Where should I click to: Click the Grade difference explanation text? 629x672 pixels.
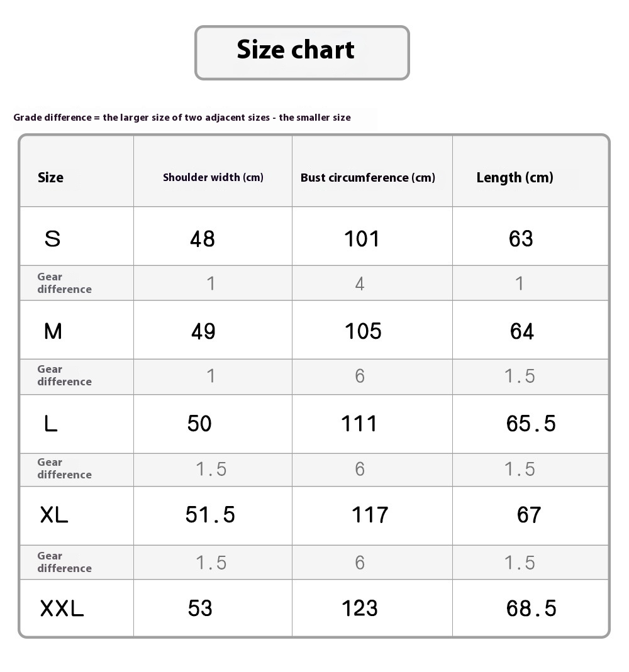(x=182, y=118)
